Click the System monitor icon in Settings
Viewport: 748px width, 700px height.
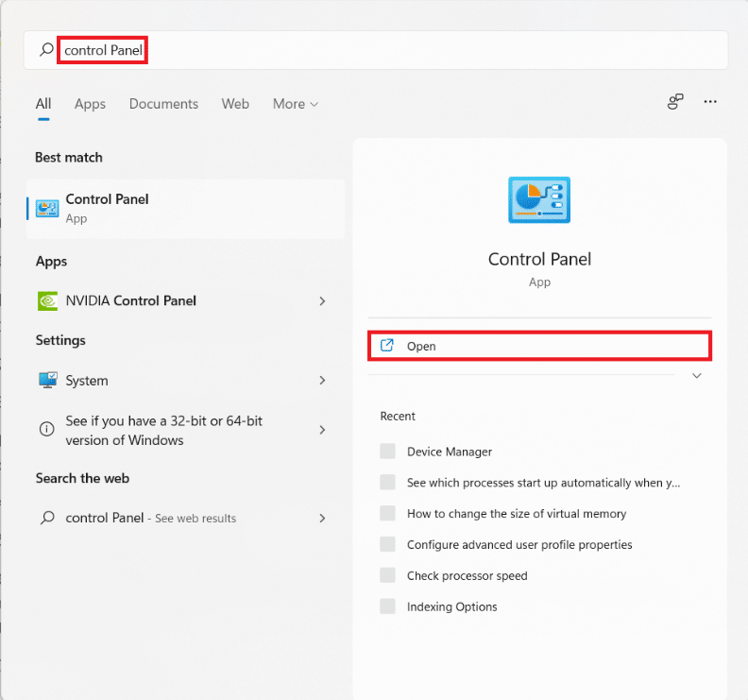pyautogui.click(x=46, y=381)
